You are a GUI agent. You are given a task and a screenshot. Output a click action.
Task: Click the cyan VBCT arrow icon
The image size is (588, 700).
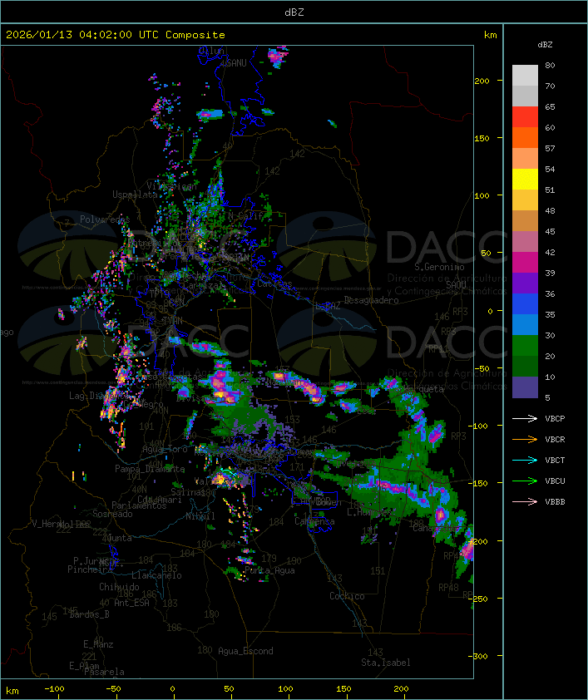tap(525, 461)
